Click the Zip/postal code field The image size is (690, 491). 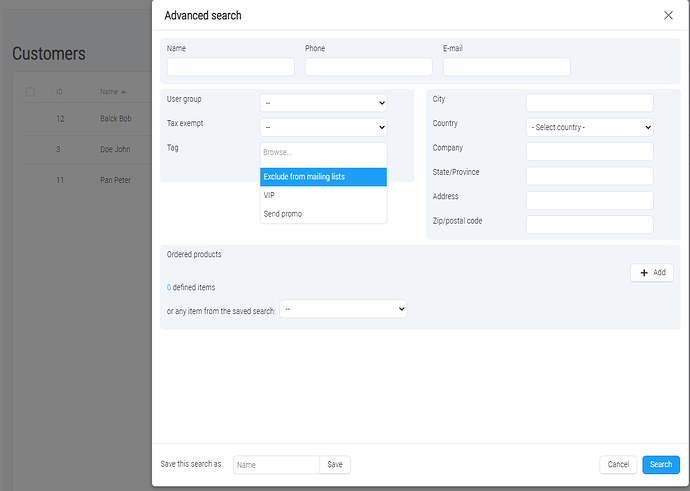tap(589, 225)
